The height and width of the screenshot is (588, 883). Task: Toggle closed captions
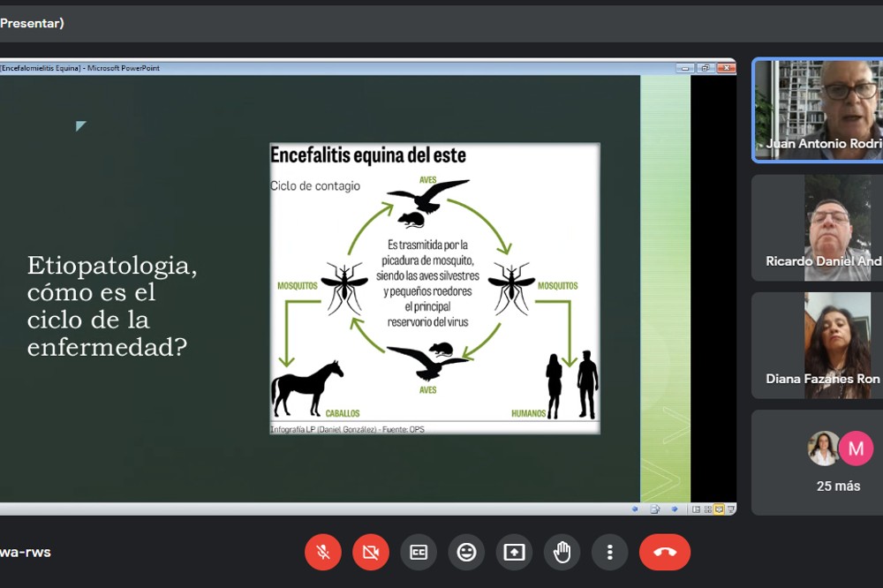[x=419, y=553]
